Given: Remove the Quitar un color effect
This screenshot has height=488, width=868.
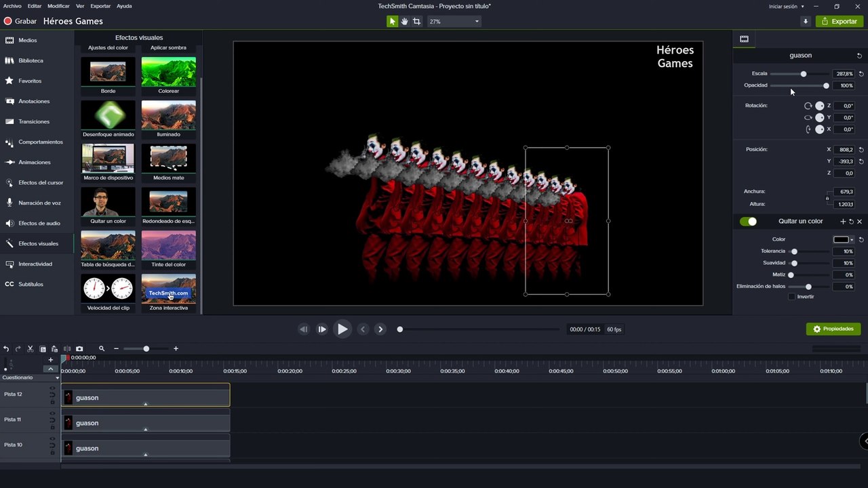Looking at the screenshot, I should pos(860,222).
